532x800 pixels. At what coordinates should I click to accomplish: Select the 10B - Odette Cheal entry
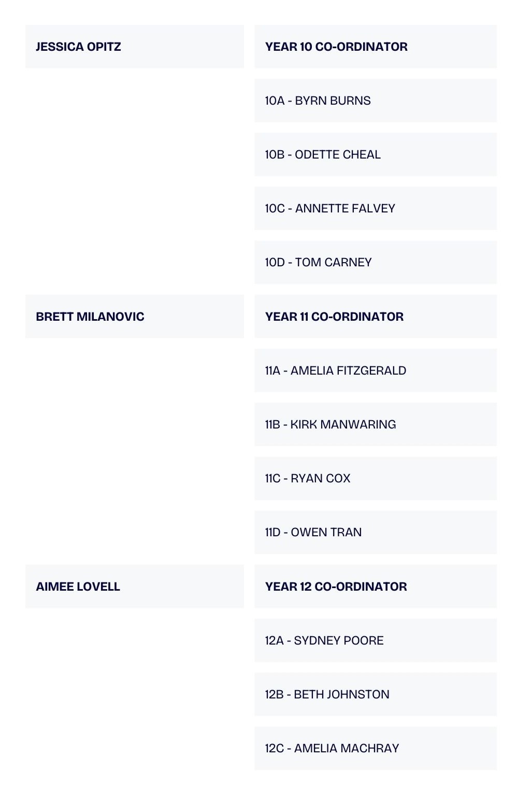point(375,154)
